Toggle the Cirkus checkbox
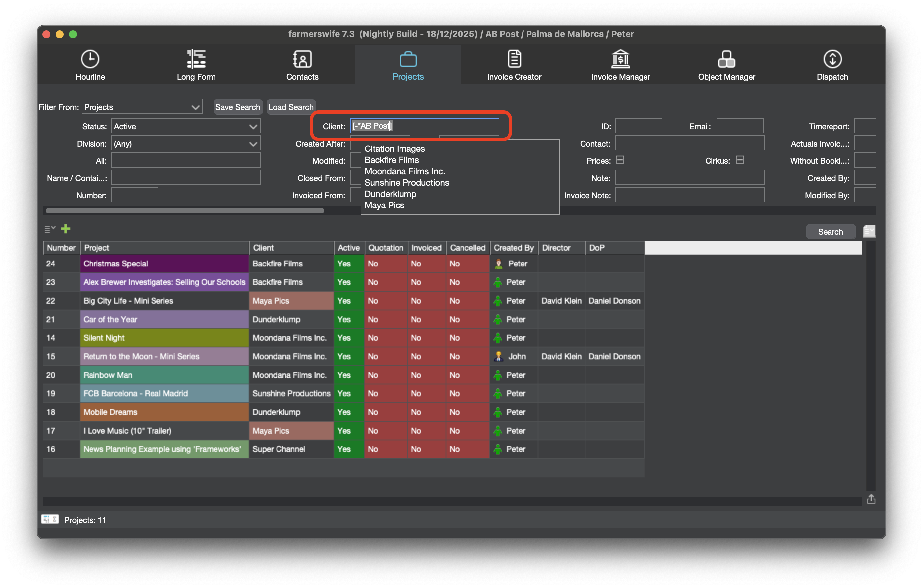This screenshot has height=588, width=923. tap(740, 160)
